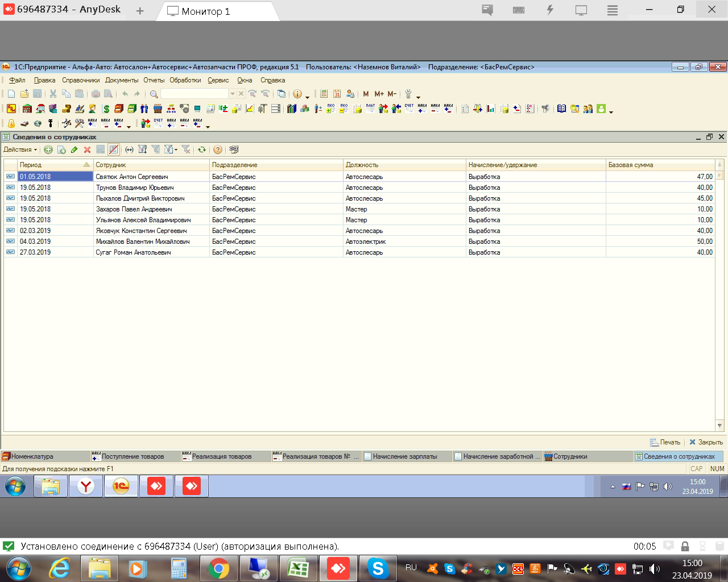Click the vertical scrollbar down arrow

click(719, 426)
